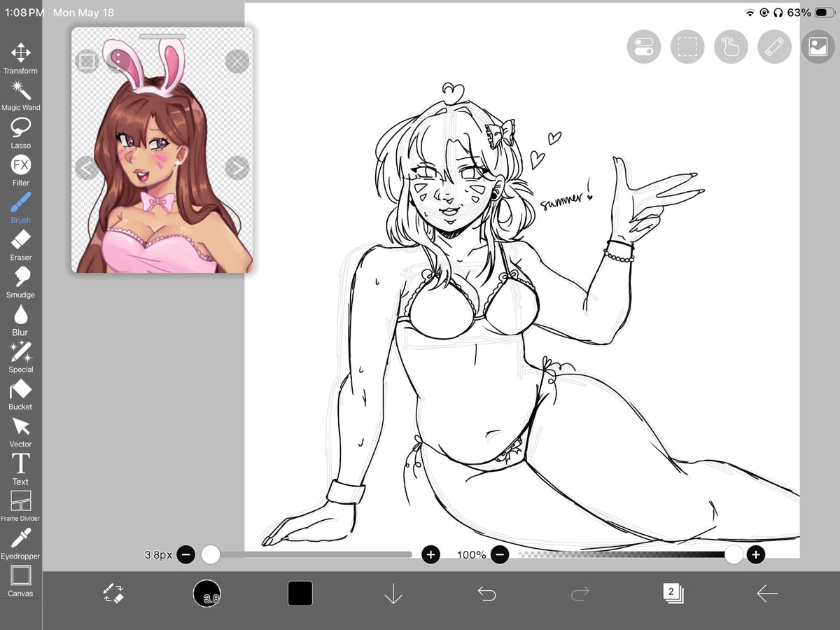Image resolution: width=840 pixels, height=630 pixels.
Task: Toggle the reference image window icon
Action: point(818,47)
